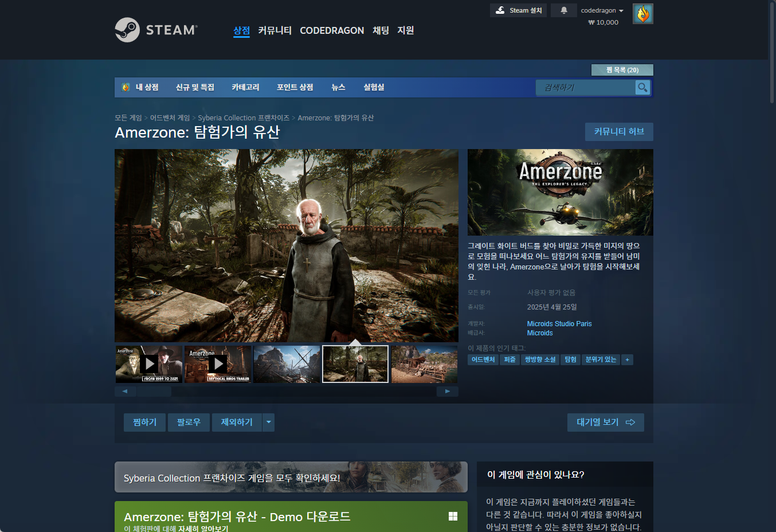The image size is (776, 532).
Task: Expand the codedragon account dropdown
Action: [x=602, y=10]
